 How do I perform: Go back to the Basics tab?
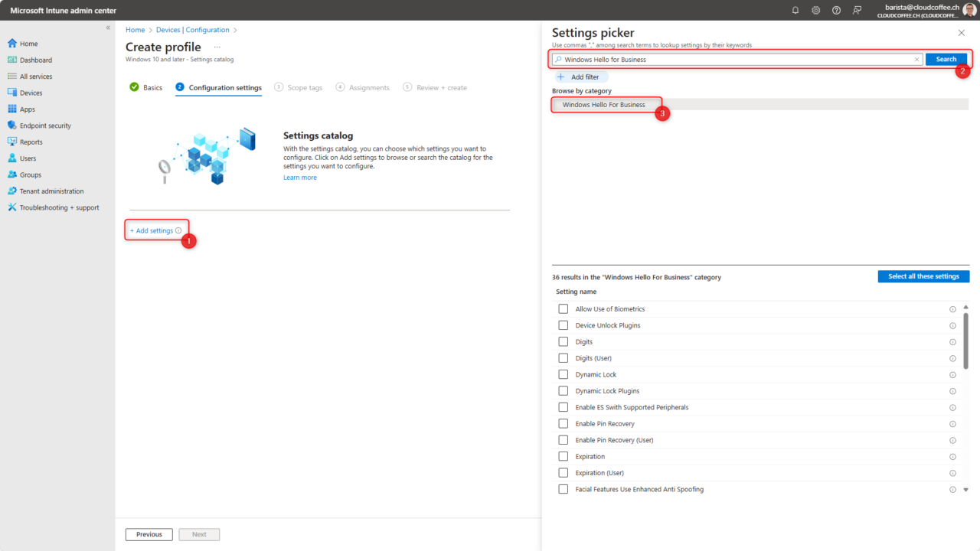pyautogui.click(x=151, y=87)
